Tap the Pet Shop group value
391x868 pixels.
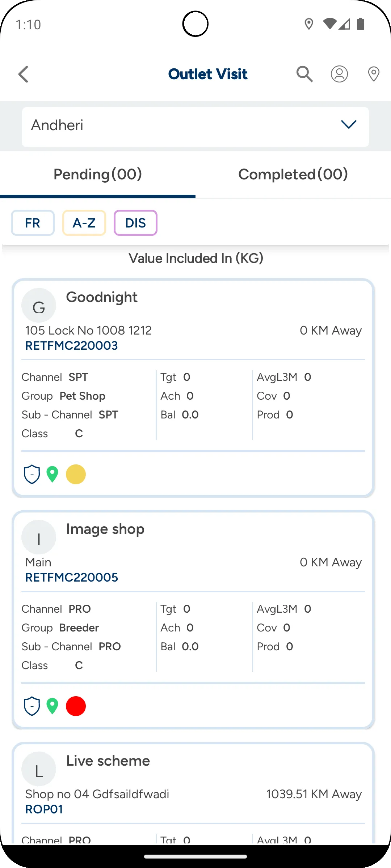click(x=83, y=396)
